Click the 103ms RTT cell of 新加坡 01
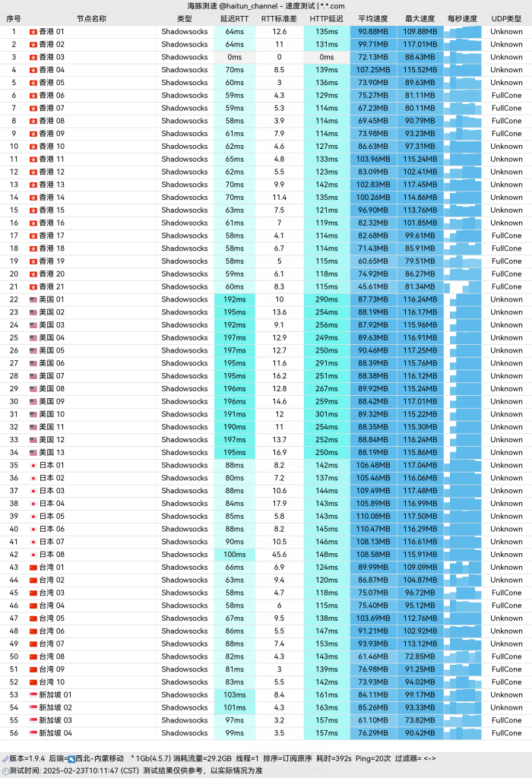 [235, 695]
